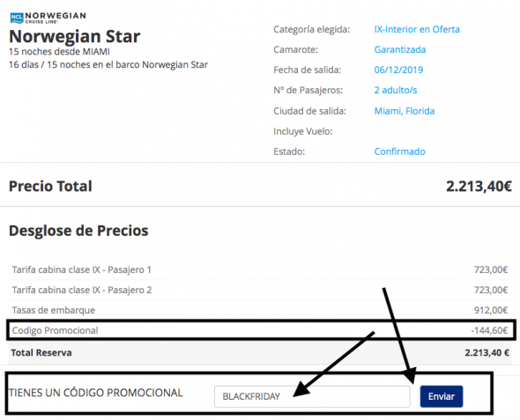The height and width of the screenshot is (420, 520).
Task: Click the Tasas de embarque row
Action: (x=260, y=310)
